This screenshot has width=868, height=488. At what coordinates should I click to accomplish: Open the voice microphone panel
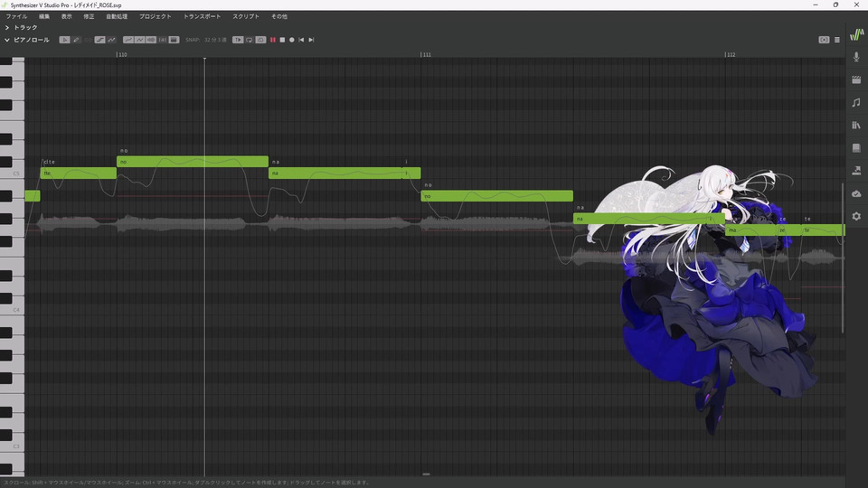(x=856, y=57)
